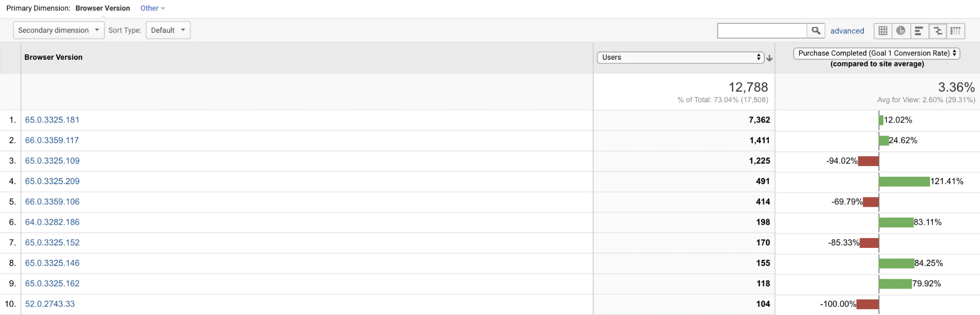
Task: Open the Users metric column dropdown
Action: click(x=680, y=57)
